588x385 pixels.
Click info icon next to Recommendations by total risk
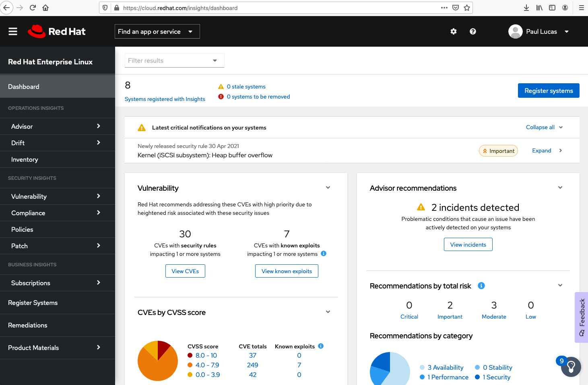481,286
